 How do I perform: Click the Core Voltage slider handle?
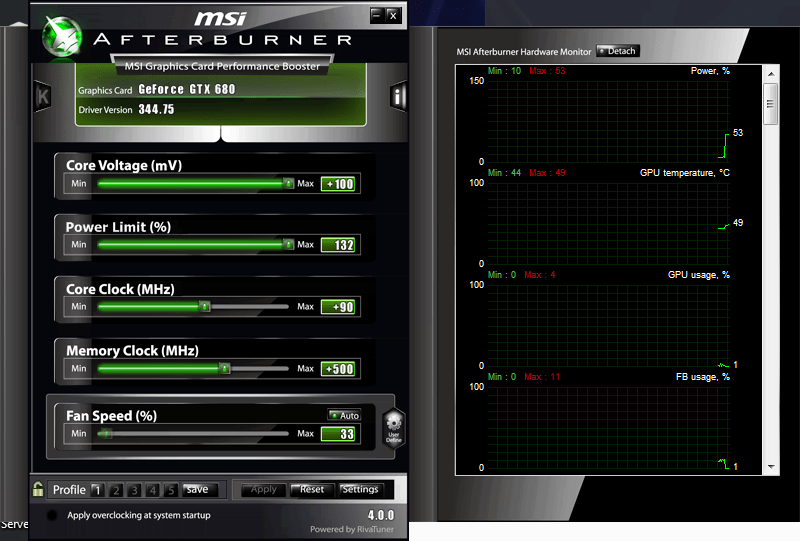point(288,183)
